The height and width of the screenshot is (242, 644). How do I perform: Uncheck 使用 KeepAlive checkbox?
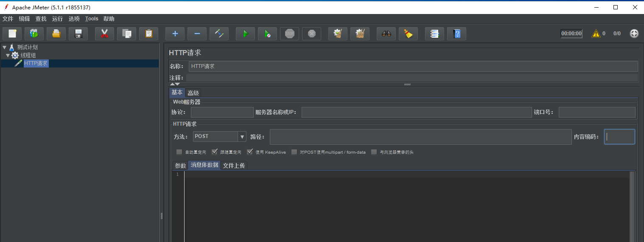tap(249, 152)
